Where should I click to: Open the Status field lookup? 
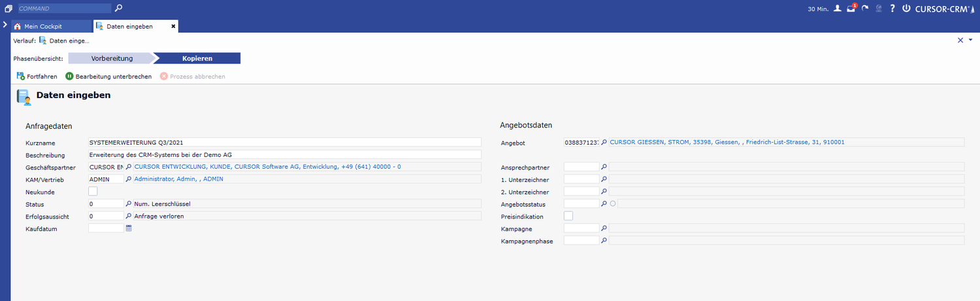click(129, 204)
